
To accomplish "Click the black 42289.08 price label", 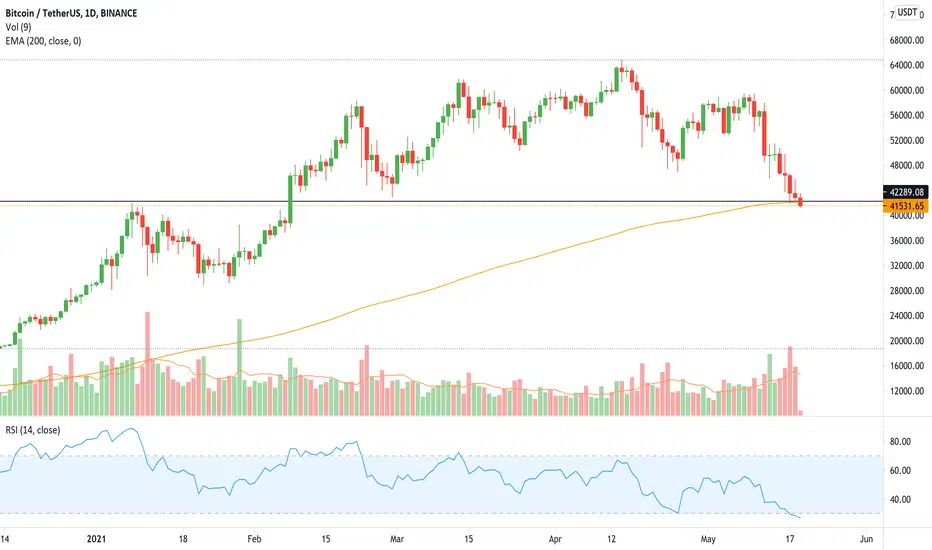I will [906, 192].
